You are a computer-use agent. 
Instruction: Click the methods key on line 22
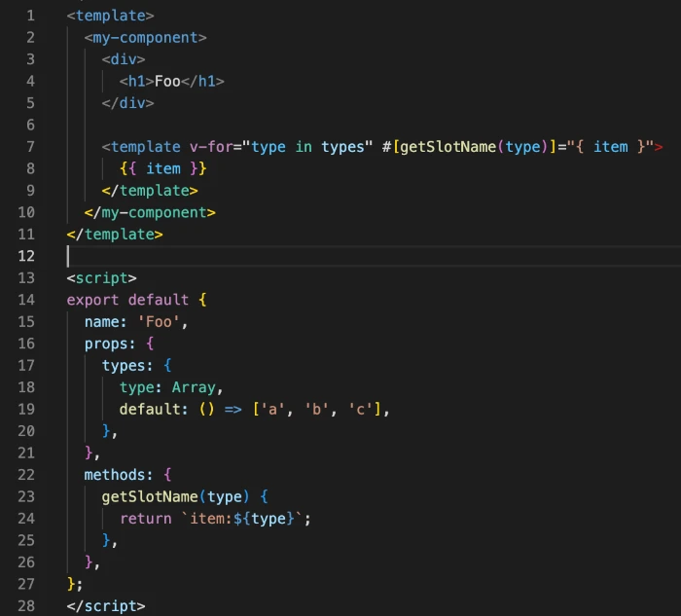point(115,475)
